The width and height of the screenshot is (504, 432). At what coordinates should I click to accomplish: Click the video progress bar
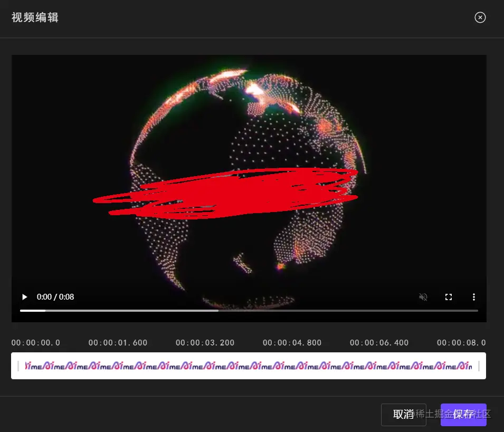pos(249,310)
